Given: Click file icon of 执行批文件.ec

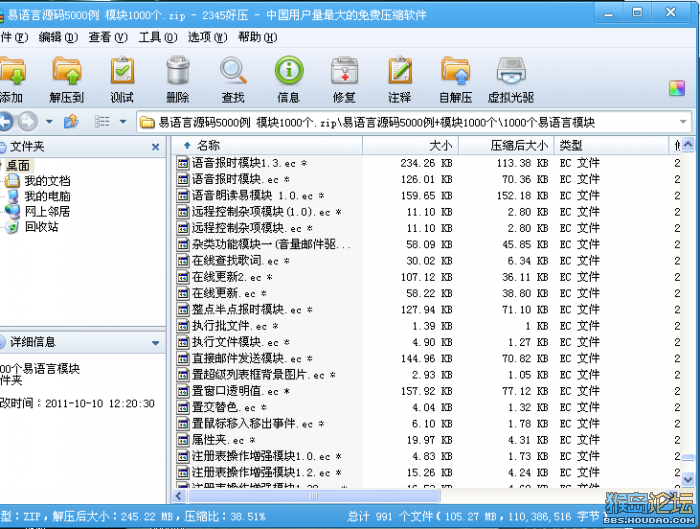Looking at the screenshot, I should click(x=183, y=326).
